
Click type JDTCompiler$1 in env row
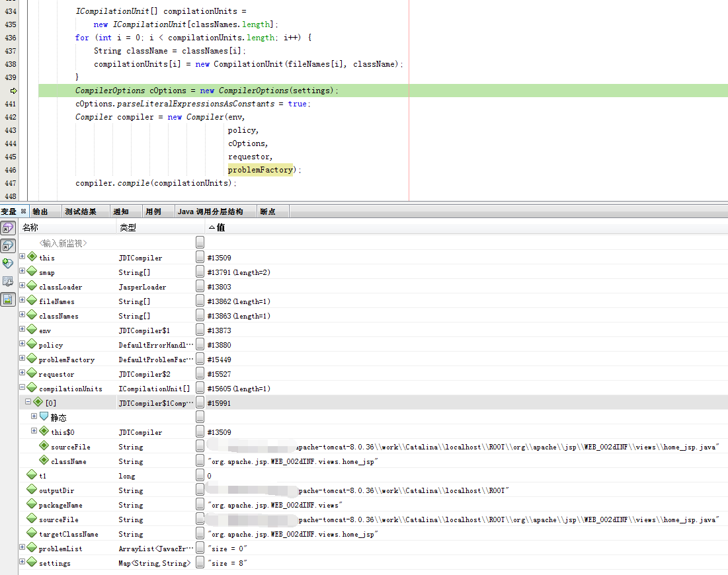click(x=144, y=330)
